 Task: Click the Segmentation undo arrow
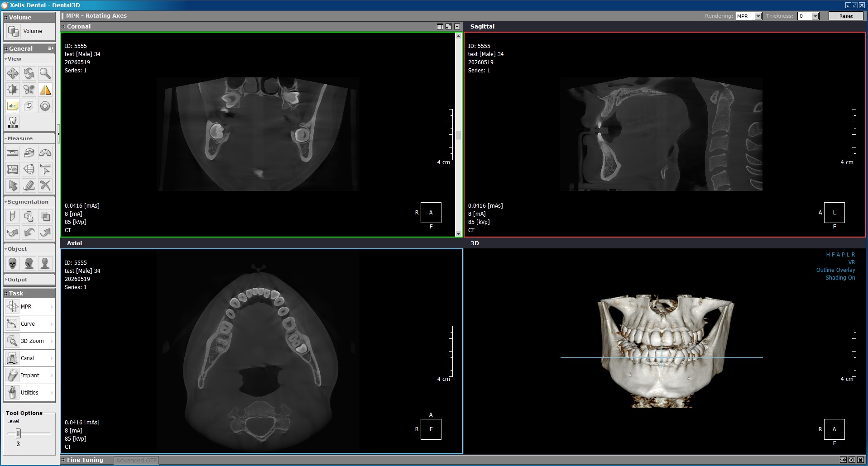(x=29, y=233)
